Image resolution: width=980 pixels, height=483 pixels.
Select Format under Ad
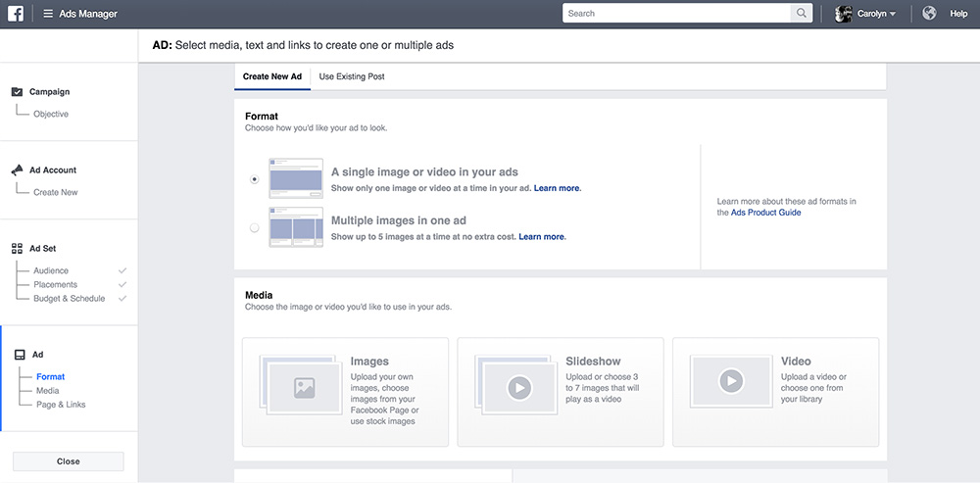click(51, 377)
